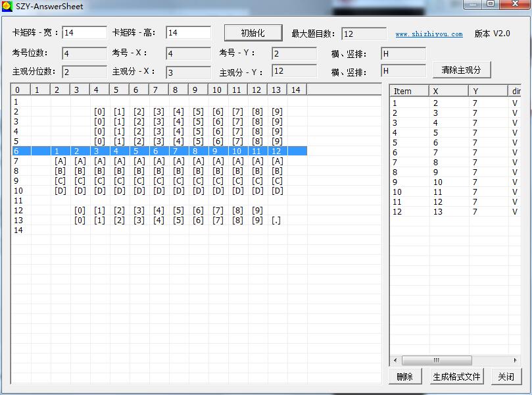Click the 主观分位数 field
The height and width of the screenshot is (395, 532).
[84, 72]
